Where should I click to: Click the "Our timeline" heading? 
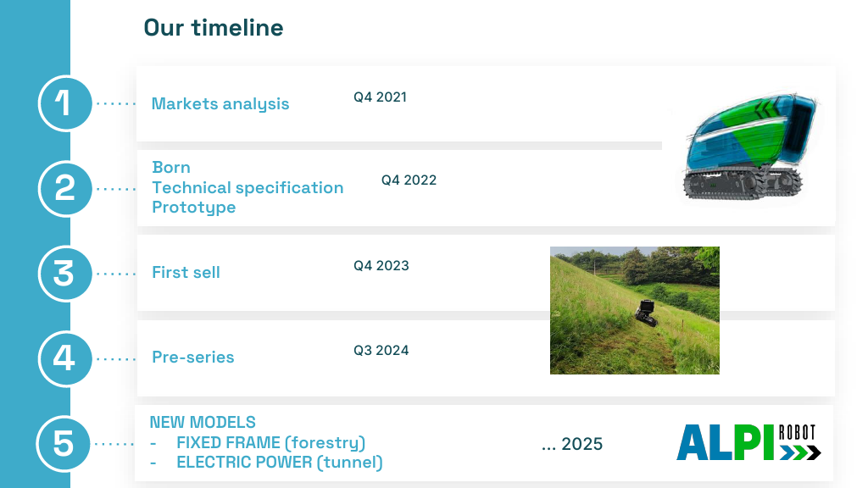213,28
